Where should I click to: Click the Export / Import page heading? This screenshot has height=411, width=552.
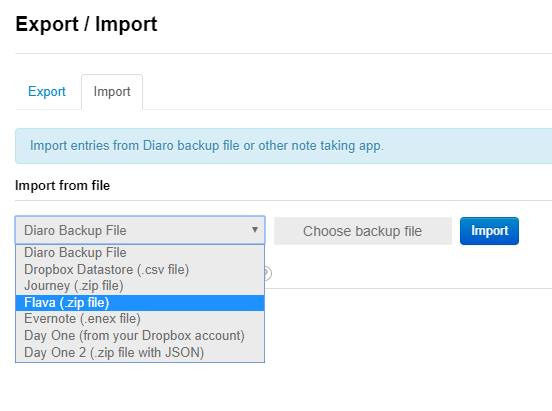coord(86,24)
